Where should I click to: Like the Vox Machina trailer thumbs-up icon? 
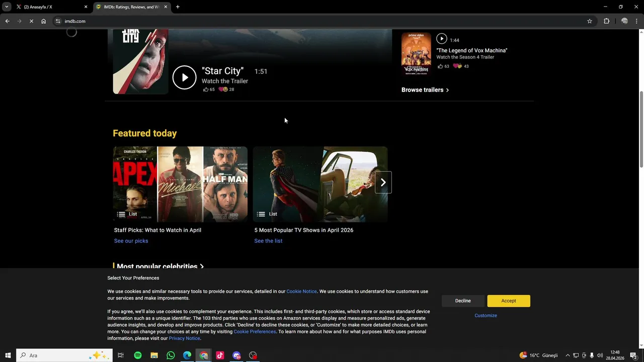(440, 66)
